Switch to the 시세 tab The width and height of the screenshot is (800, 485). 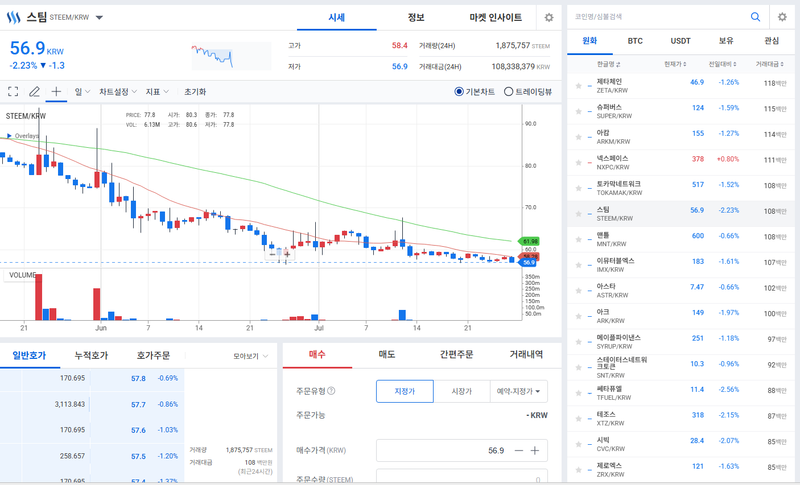pos(337,17)
